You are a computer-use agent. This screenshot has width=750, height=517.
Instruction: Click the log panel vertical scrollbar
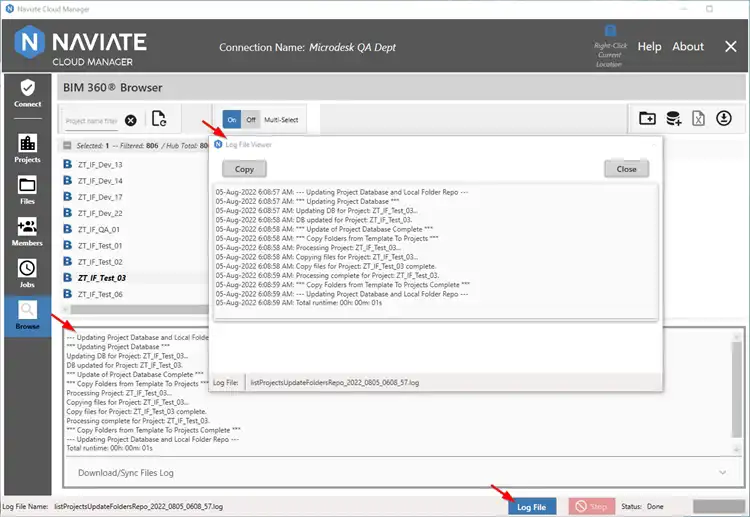pyautogui.click(x=736, y=392)
